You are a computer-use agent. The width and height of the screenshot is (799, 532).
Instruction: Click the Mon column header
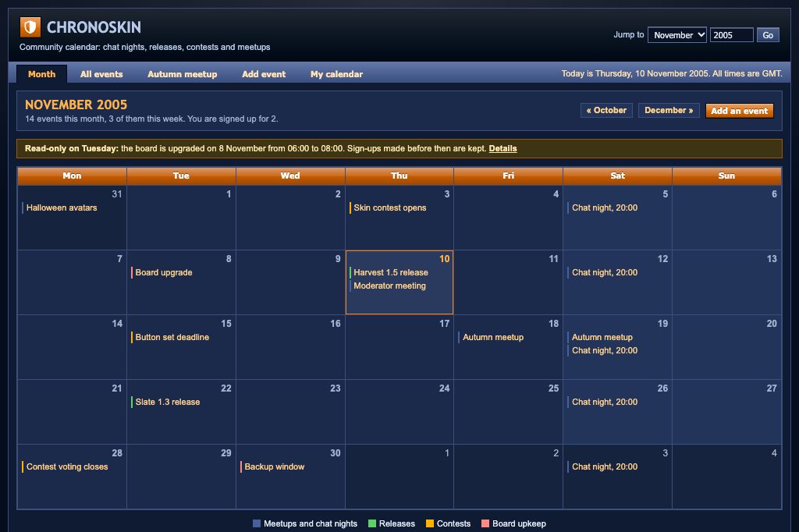(x=72, y=176)
